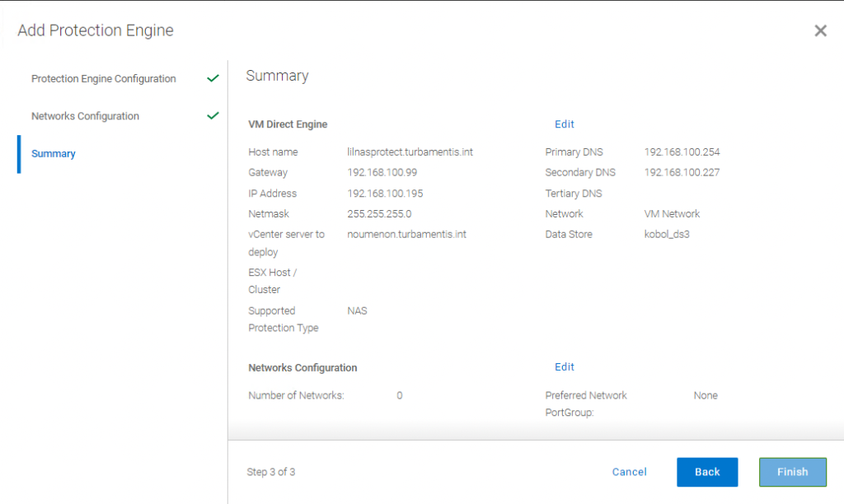The height and width of the screenshot is (504, 844).
Task: Click the Primary DNS value 192.168.100.254
Action: click(682, 152)
